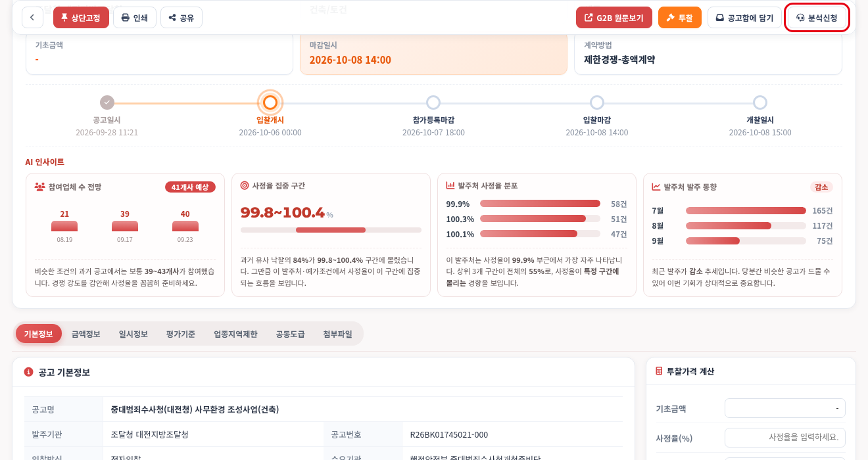Switch to the 일시정보 tab

point(133,334)
